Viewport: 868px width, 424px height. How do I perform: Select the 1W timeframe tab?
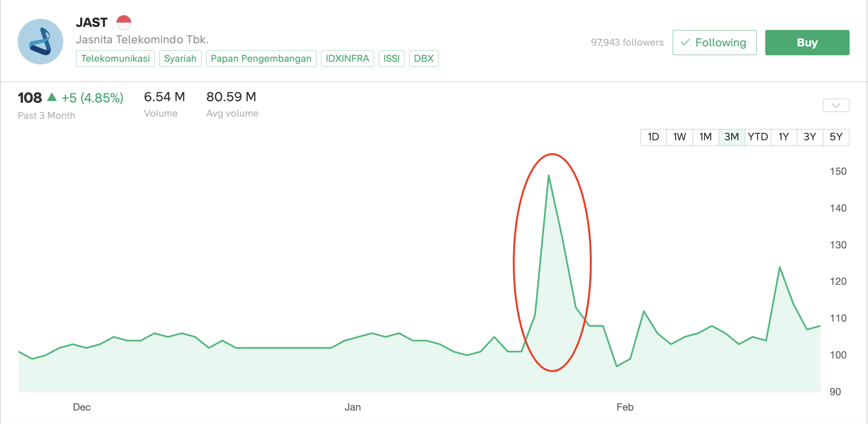pos(679,137)
